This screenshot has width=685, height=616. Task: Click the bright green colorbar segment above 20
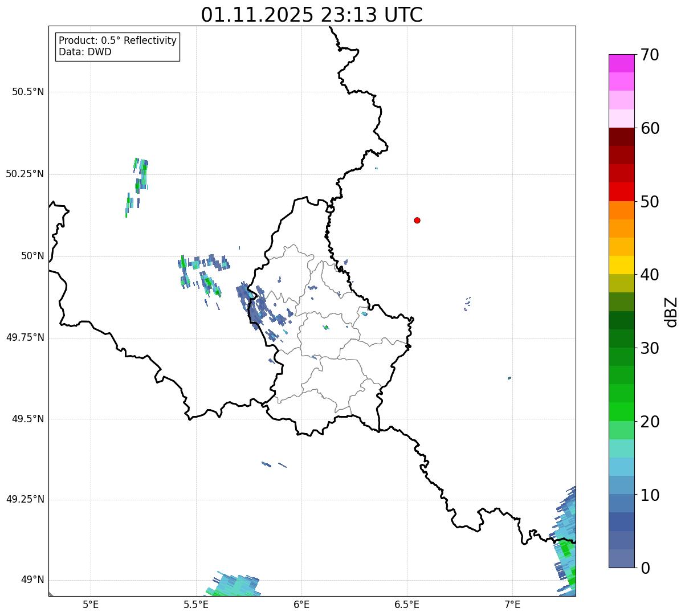point(621,412)
